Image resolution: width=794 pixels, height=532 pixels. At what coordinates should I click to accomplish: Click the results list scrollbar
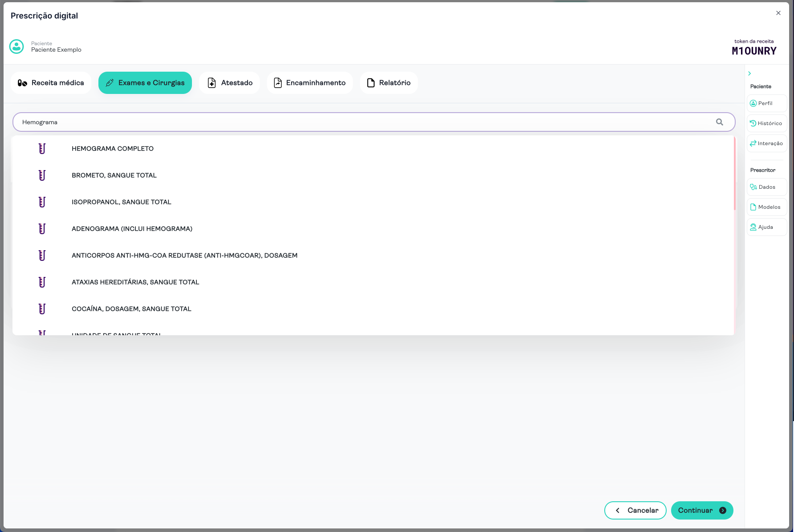734,174
